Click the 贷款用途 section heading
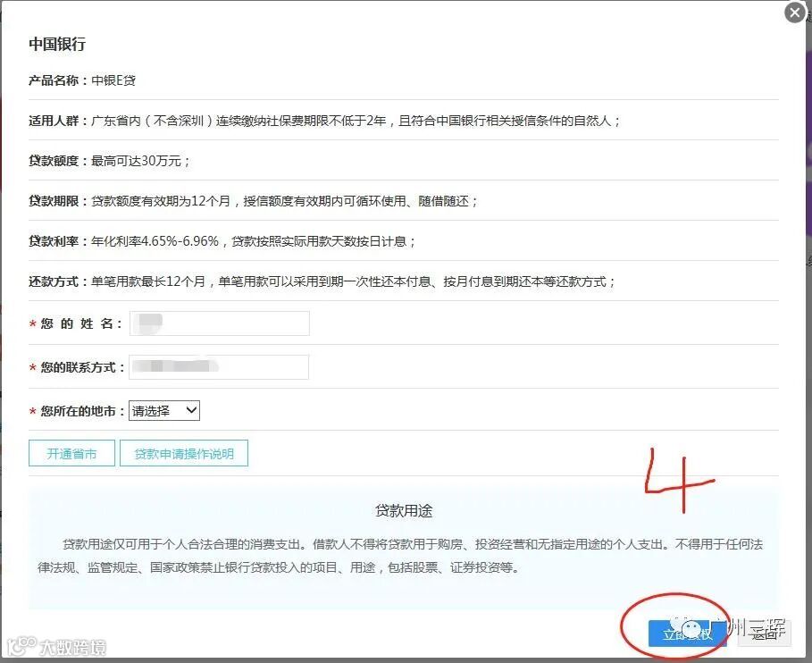Screen dimensions: 812x663 click(404, 511)
